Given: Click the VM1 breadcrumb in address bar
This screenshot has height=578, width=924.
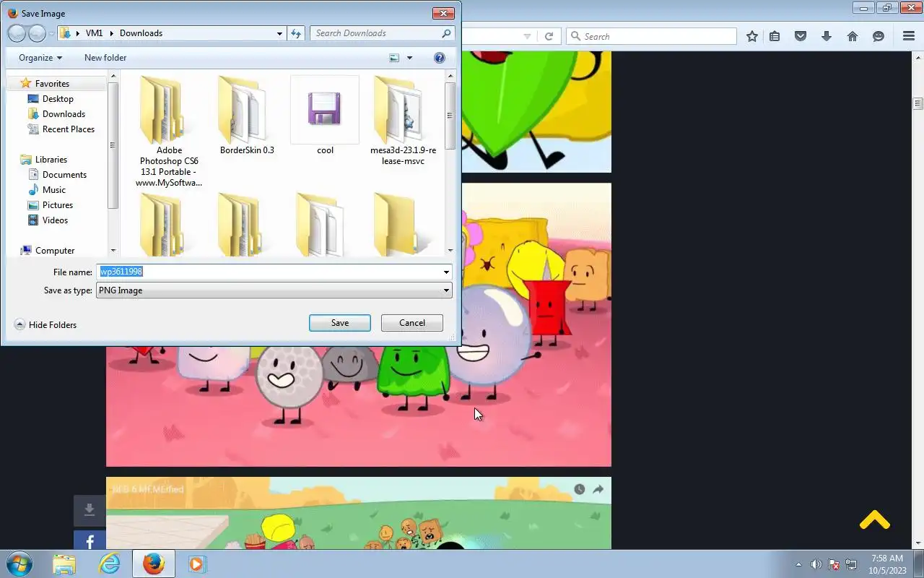Looking at the screenshot, I should coord(94,33).
